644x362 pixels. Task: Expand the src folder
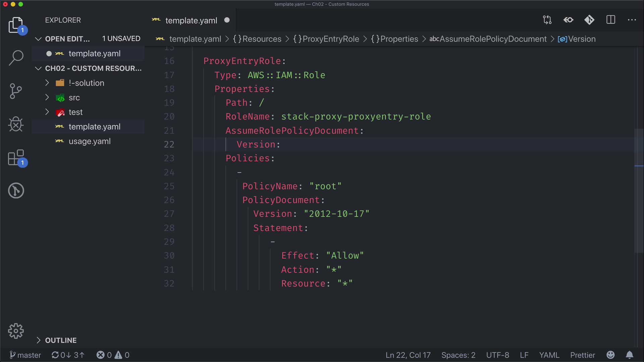(x=74, y=98)
